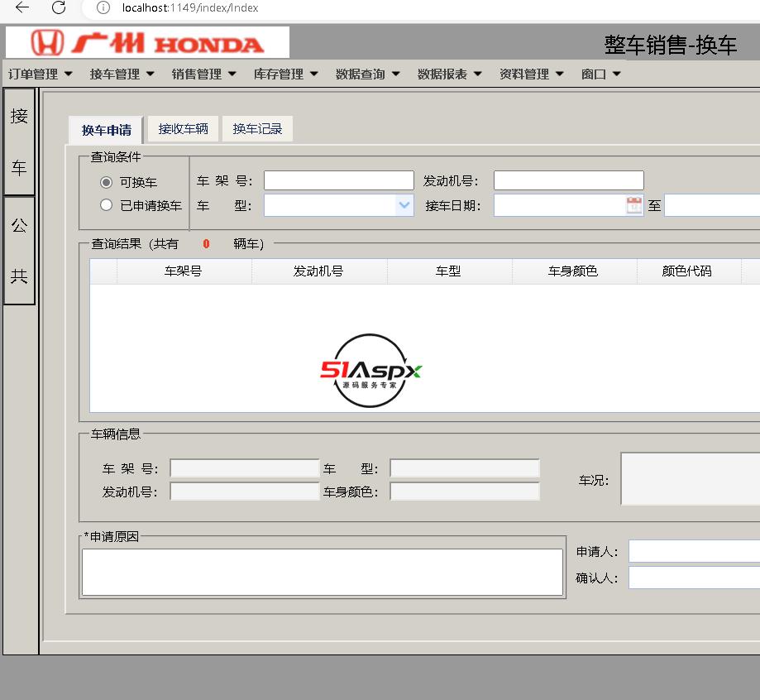Open the 订单管理 menu
Image resolution: width=760 pixels, height=700 pixels.
tap(41, 74)
